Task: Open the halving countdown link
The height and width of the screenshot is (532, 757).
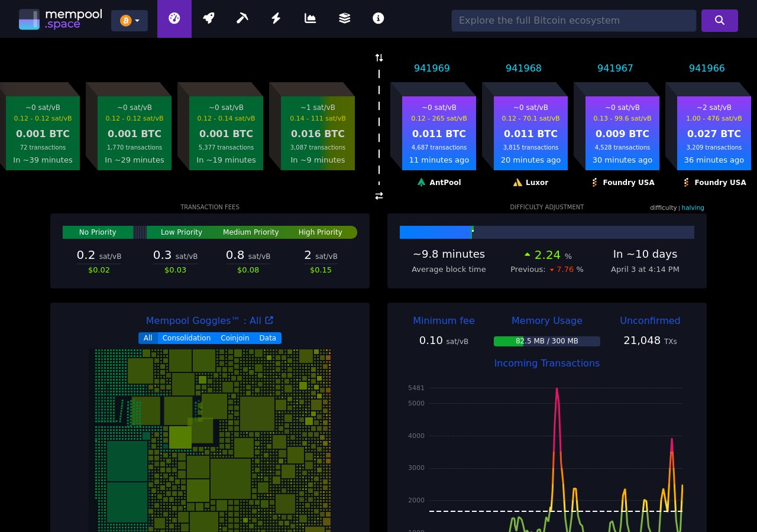Action: click(693, 207)
